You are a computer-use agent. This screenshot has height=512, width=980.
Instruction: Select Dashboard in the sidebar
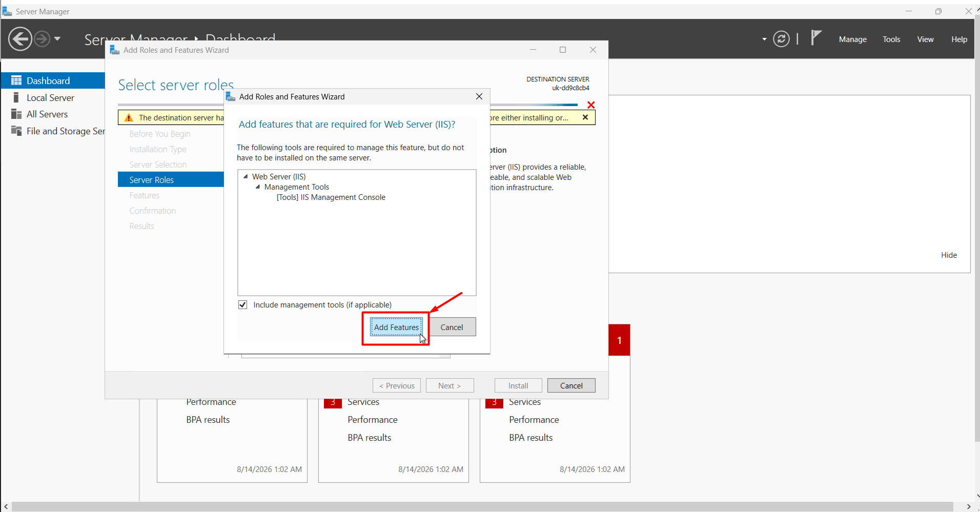pyautogui.click(x=53, y=80)
